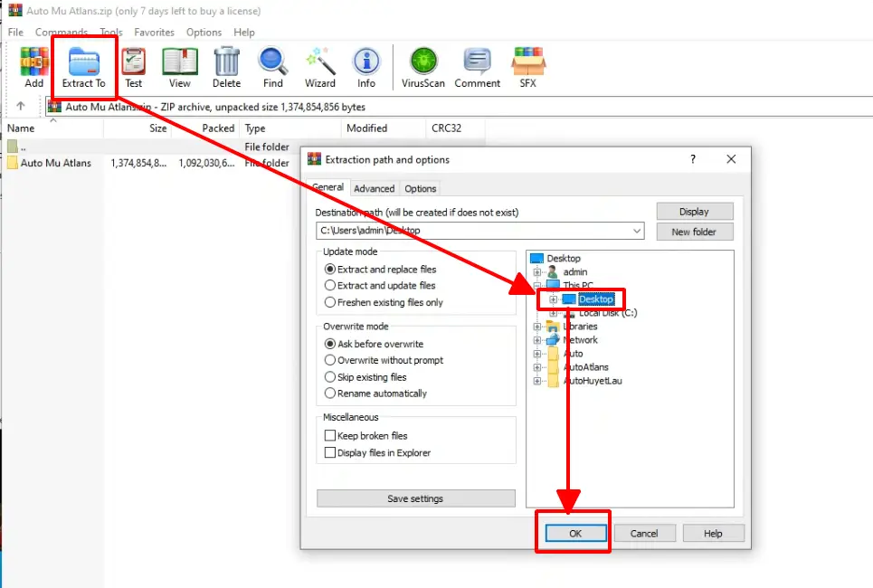
Task: Expand the Network tree node
Action: tap(537, 340)
